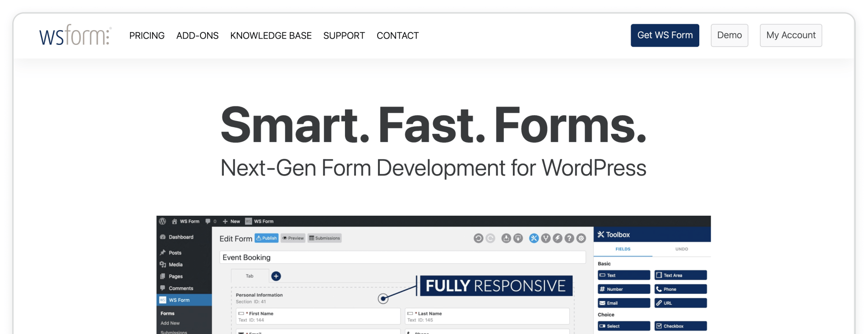Click the Toolbox panel header
868x334 pixels.
(x=652, y=234)
